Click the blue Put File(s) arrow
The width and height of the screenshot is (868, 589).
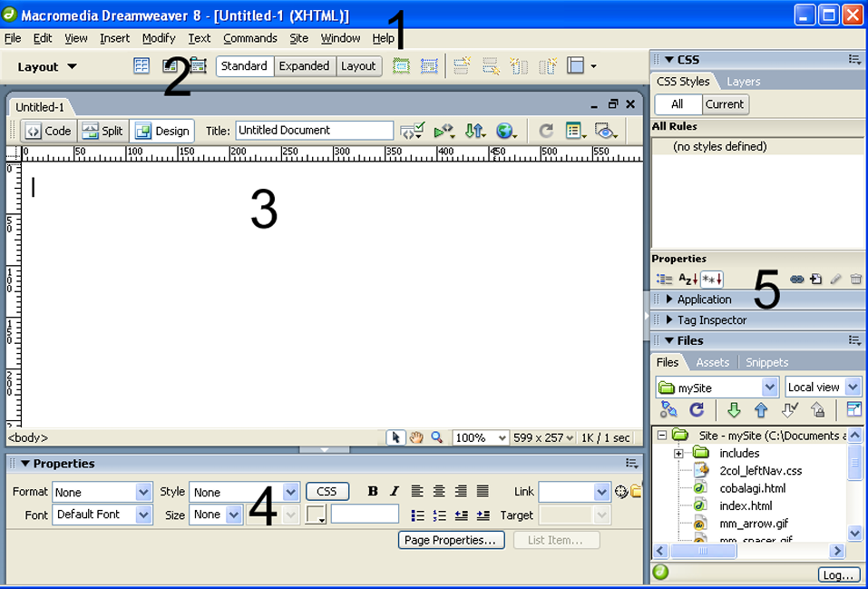(x=761, y=410)
